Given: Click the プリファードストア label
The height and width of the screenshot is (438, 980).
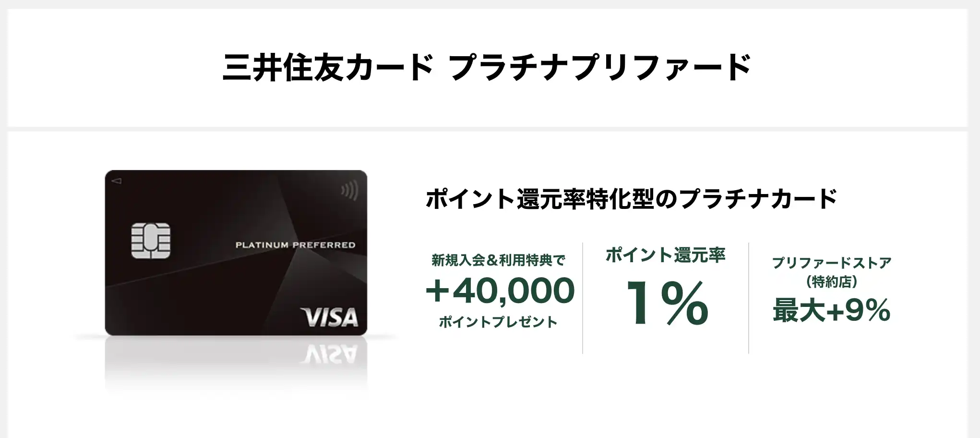Looking at the screenshot, I should (x=832, y=263).
